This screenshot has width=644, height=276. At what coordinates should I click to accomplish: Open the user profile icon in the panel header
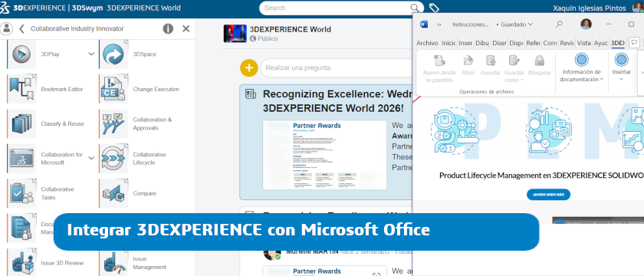[x=7, y=29]
